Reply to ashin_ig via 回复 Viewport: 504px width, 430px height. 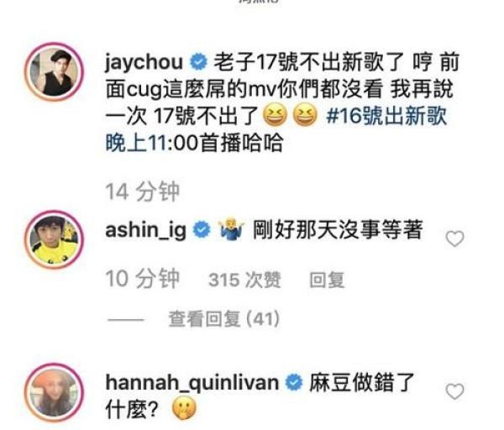click(327, 280)
